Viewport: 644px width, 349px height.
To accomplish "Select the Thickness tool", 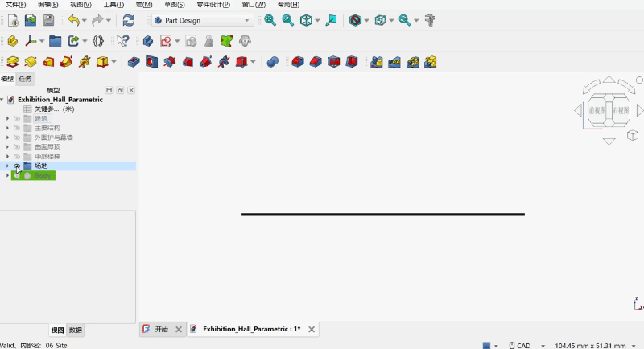I will click(352, 62).
